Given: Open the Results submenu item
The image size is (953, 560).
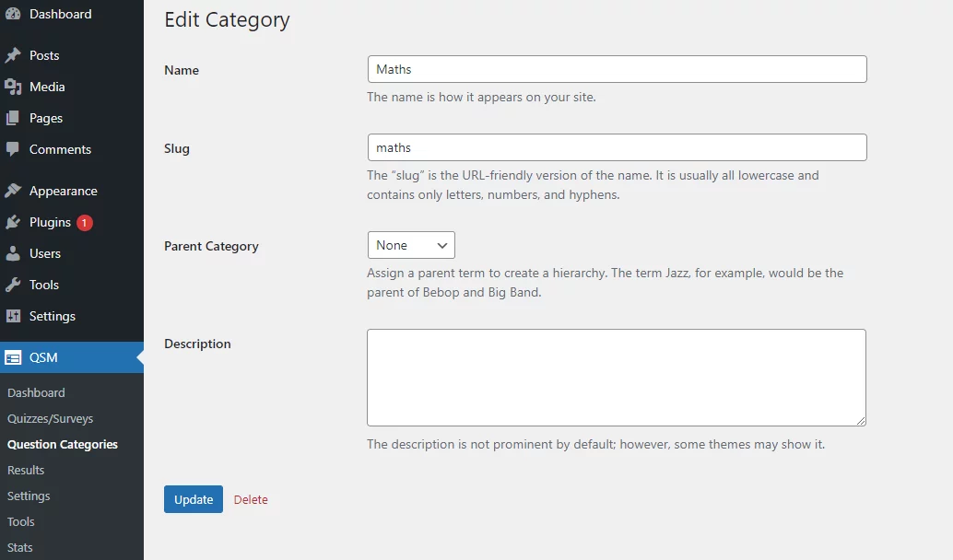Looking at the screenshot, I should coord(26,470).
